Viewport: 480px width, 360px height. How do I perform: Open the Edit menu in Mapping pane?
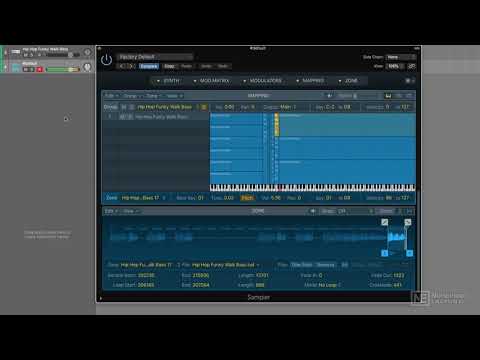(111, 96)
